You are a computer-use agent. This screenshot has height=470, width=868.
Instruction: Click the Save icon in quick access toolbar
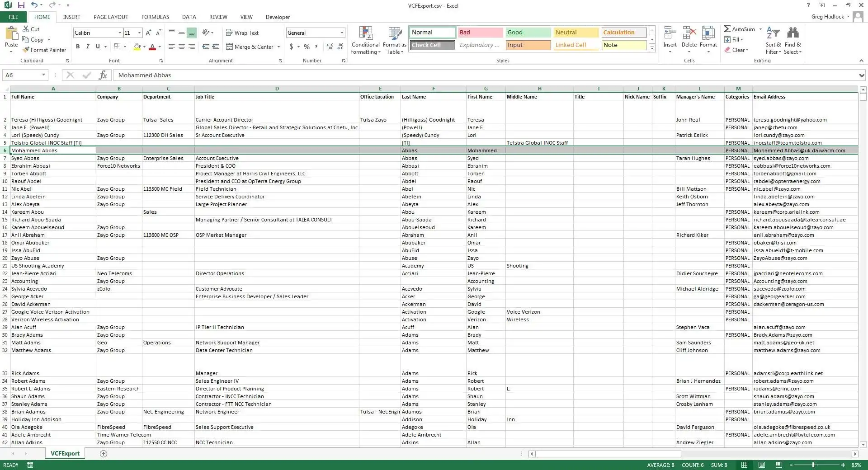pos(21,5)
